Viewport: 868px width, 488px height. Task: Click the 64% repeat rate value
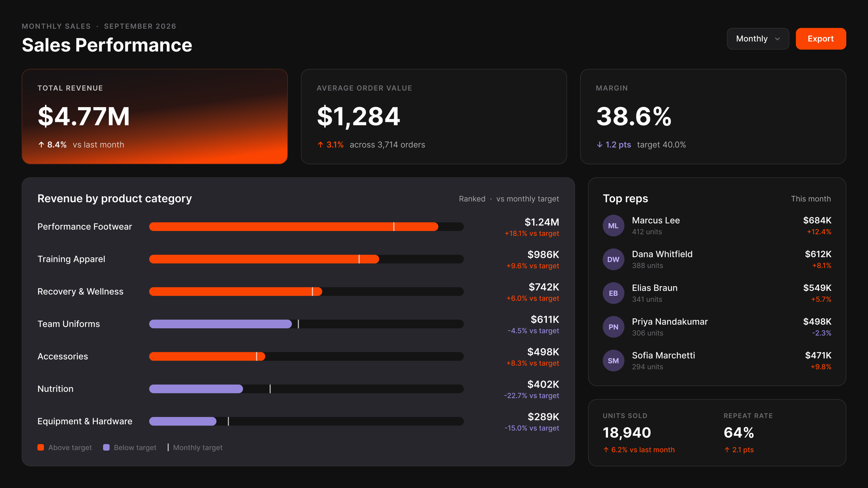(x=738, y=433)
